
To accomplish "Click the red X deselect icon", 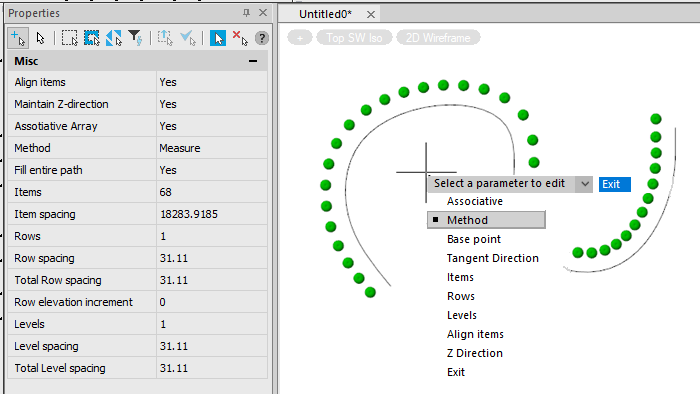I will (240, 38).
